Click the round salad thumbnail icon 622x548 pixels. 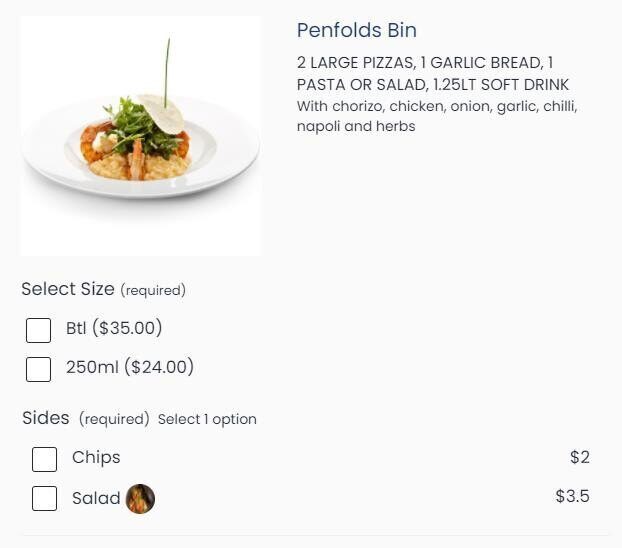pyautogui.click(x=140, y=498)
